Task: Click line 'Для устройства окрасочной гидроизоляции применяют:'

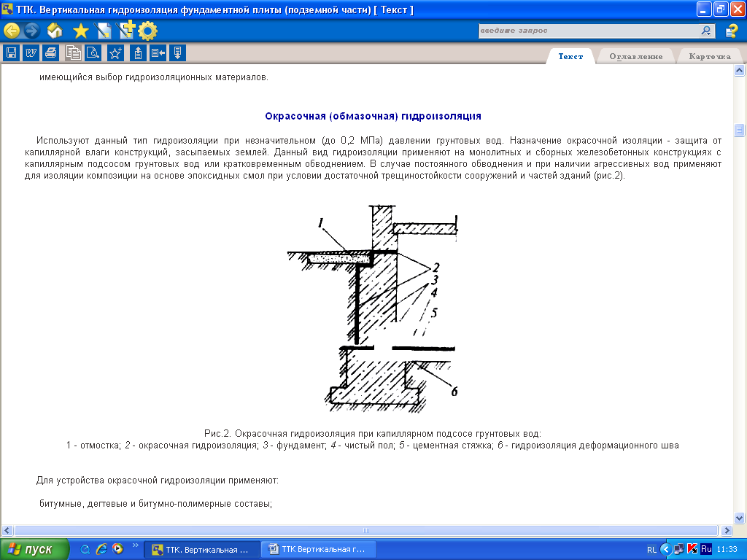Action: 158,481
